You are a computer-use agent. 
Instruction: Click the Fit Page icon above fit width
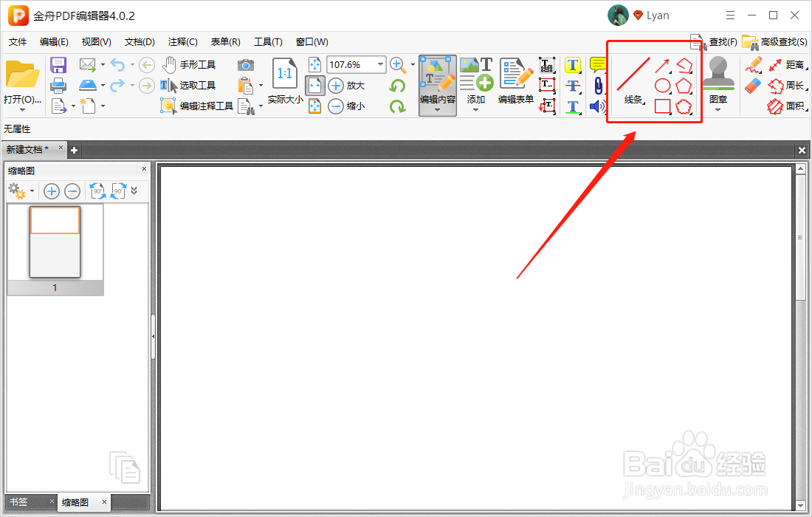click(314, 65)
